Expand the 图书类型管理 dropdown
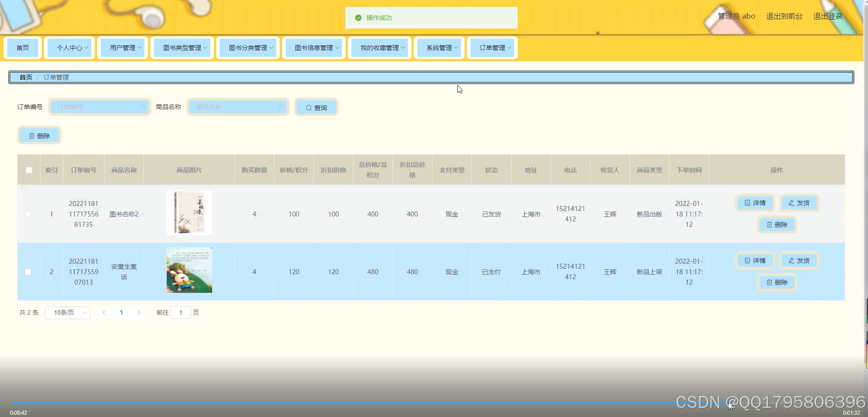The image size is (868, 417). [182, 47]
